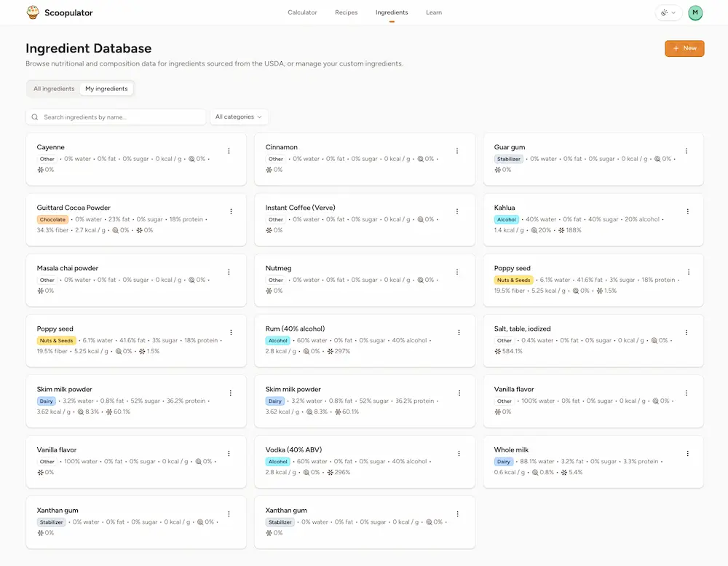Navigate to the Learn tab
The width and height of the screenshot is (728, 566).
(x=434, y=12)
